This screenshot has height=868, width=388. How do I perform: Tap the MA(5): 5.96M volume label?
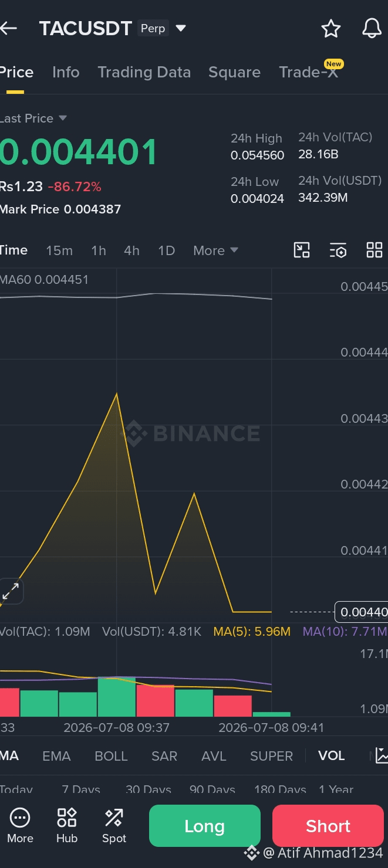click(252, 632)
